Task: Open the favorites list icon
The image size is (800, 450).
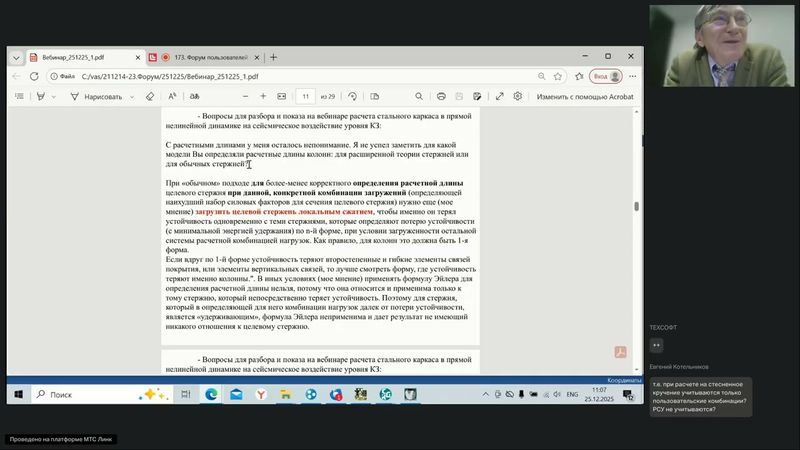Action: click(x=579, y=76)
